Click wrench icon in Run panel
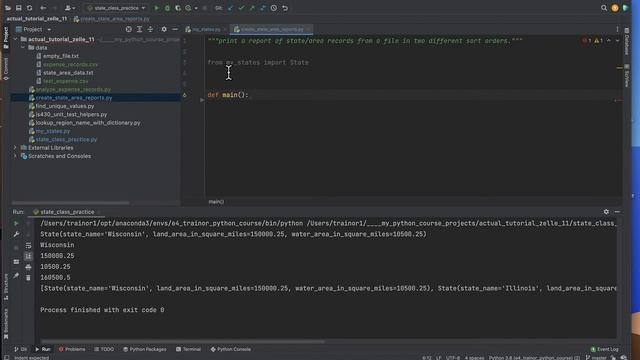Image resolution: width=640 pixels, height=360 pixels. point(16,234)
